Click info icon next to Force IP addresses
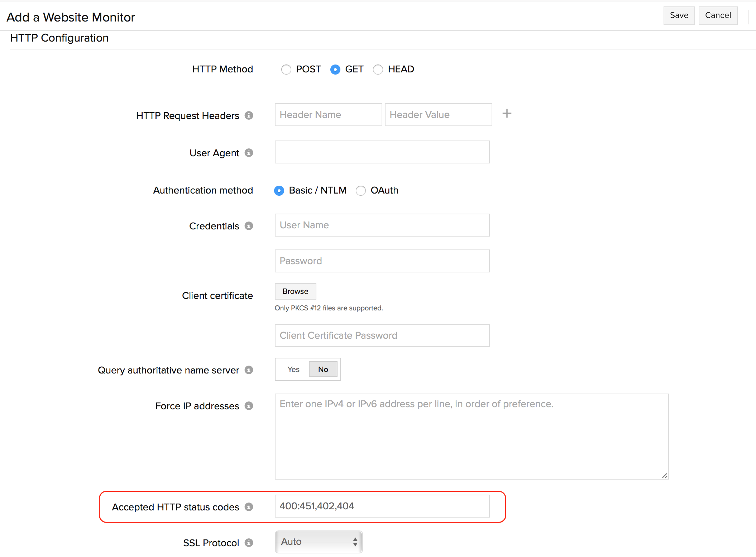The height and width of the screenshot is (557, 756). click(249, 406)
